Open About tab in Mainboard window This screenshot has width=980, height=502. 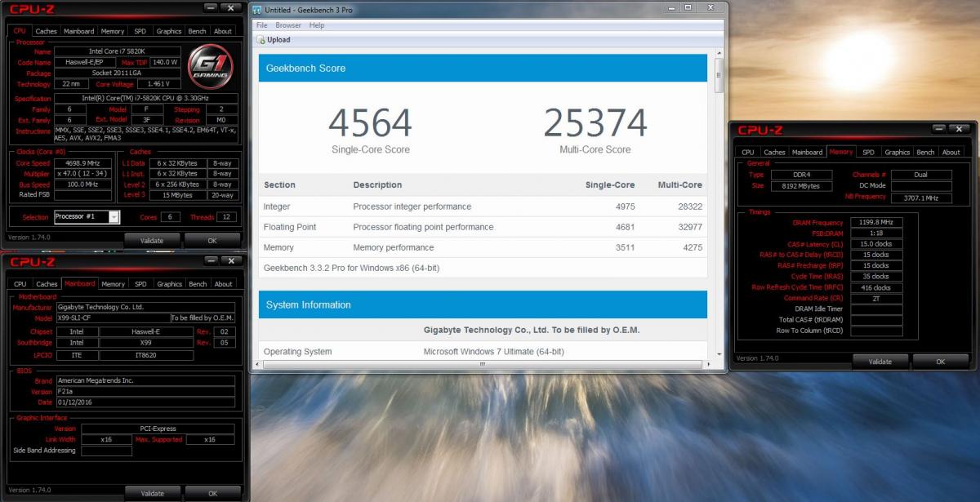tap(224, 284)
